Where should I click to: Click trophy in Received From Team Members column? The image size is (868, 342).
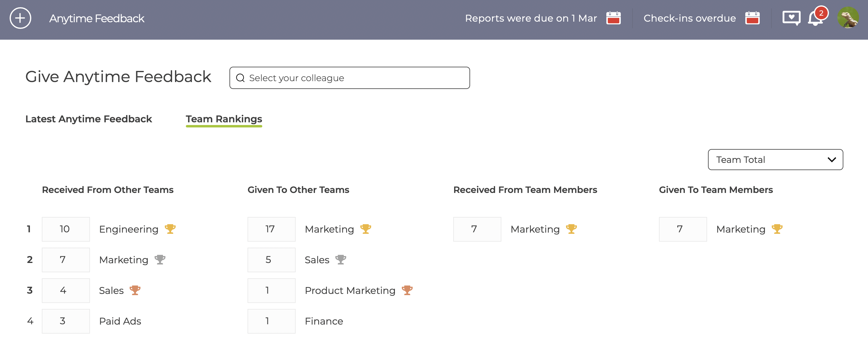coord(571,229)
